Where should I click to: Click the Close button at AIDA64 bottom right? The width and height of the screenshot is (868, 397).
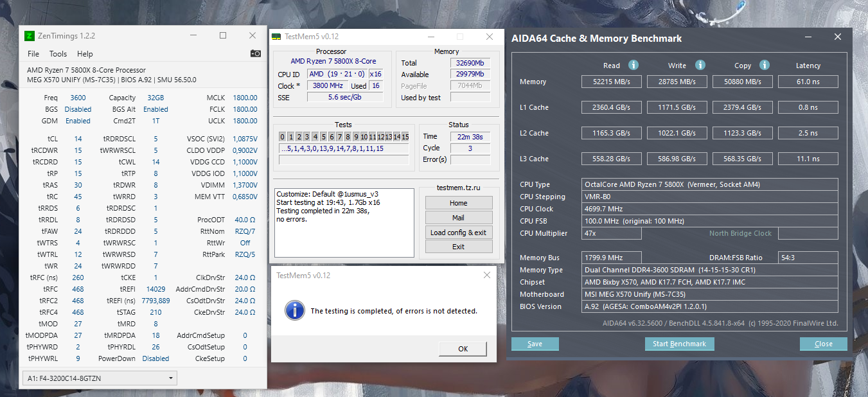pyautogui.click(x=824, y=344)
